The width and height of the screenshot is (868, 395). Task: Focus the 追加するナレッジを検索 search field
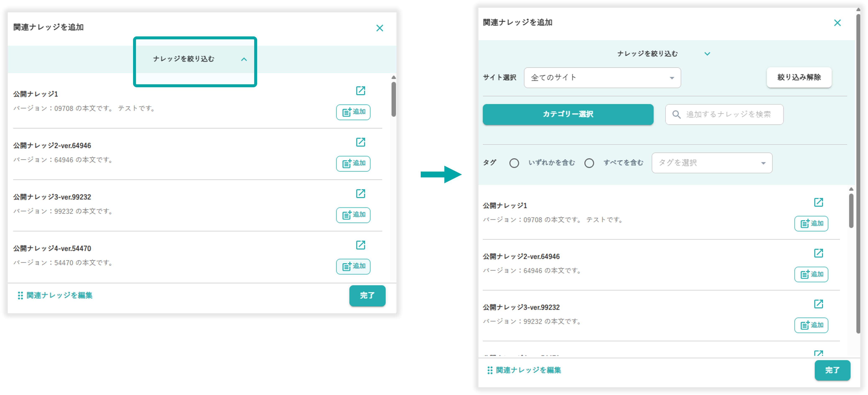(728, 115)
